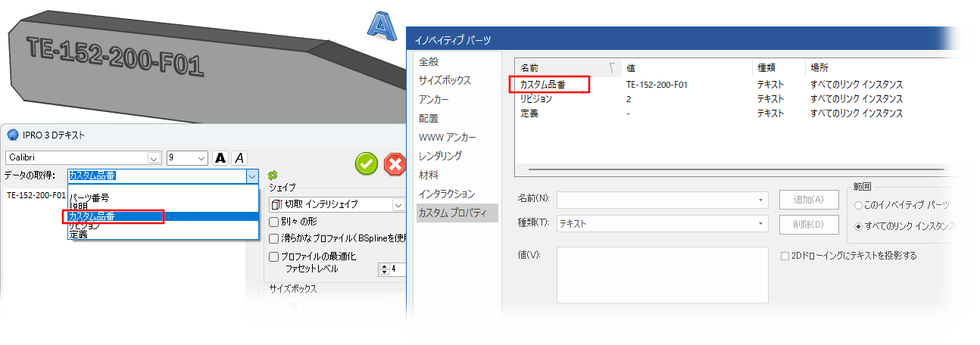Select すべてのリンク インスタンス radio button
Image resolution: width=980 pixels, height=345 pixels.
(858, 225)
